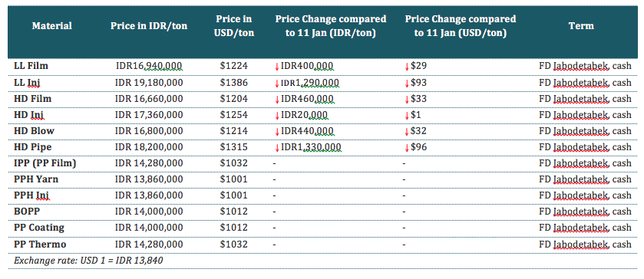The height and width of the screenshot is (279, 644).
Task: Click the PPH Yarn price IDR 13,860,000
Action: pos(149,179)
